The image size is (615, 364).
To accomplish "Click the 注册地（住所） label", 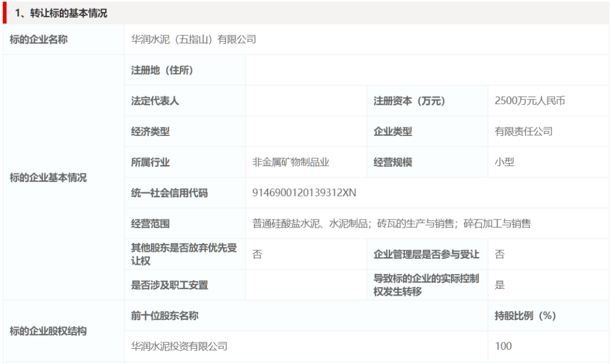I will (x=162, y=70).
